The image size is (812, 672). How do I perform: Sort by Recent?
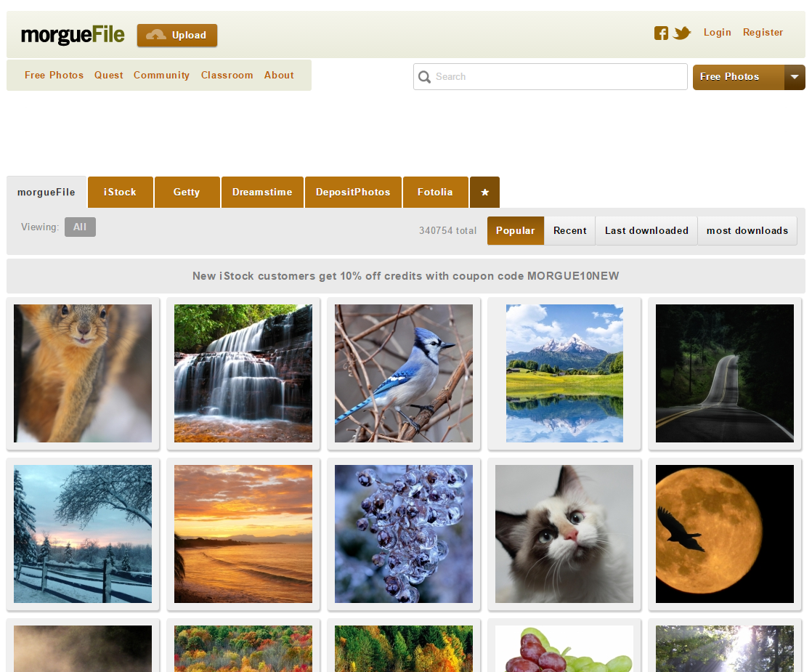[569, 230]
